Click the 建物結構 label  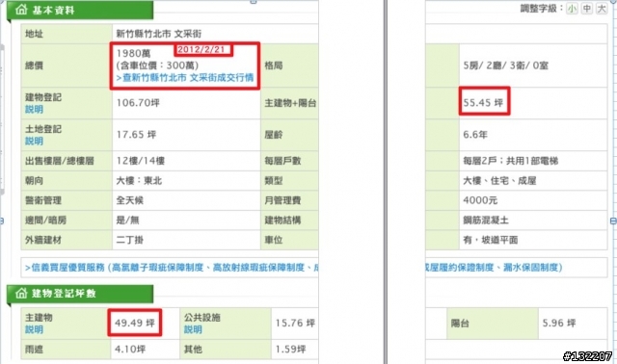[x=282, y=221]
